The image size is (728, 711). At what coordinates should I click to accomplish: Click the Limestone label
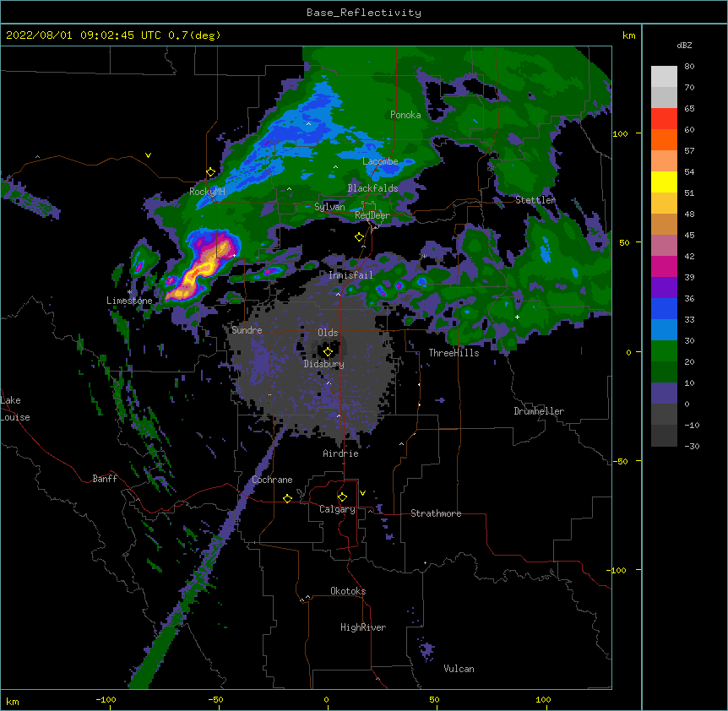129,301
